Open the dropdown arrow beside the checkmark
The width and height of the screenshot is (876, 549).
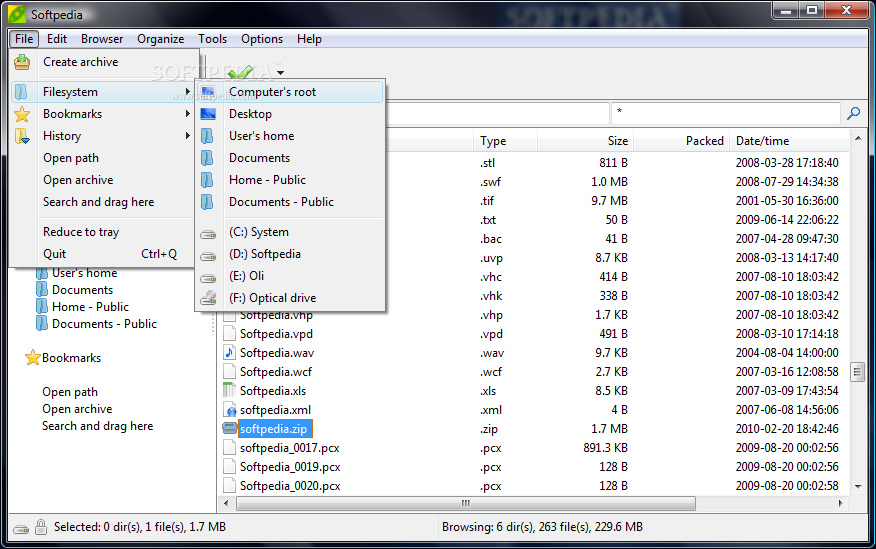[x=280, y=73]
